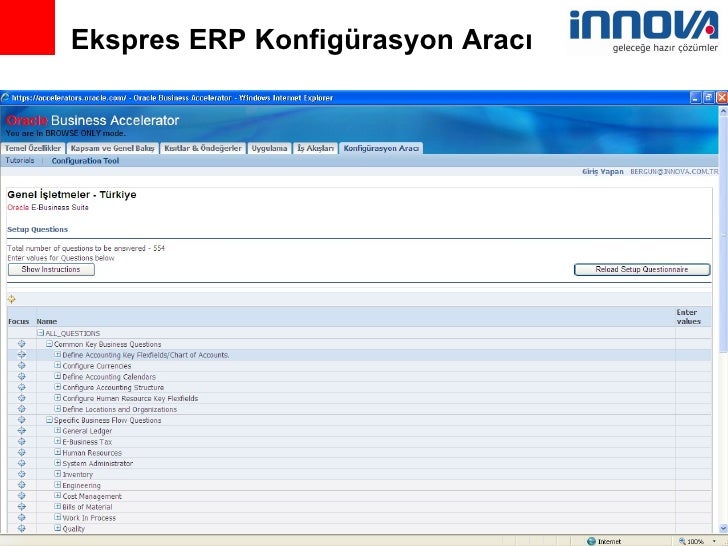Click focus icon for Configure Human Resource Key Flexfields
Image resolution: width=728 pixels, height=546 pixels.
pyautogui.click(x=22, y=398)
